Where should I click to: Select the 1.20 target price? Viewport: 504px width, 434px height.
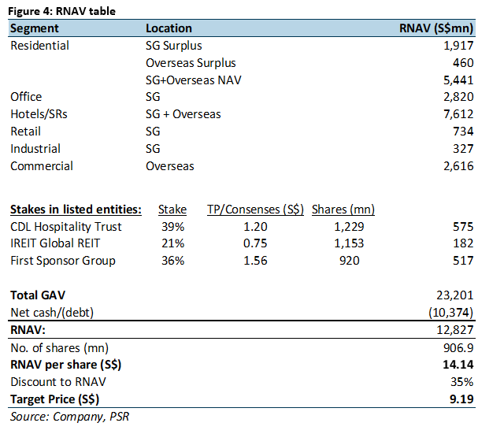click(255, 227)
